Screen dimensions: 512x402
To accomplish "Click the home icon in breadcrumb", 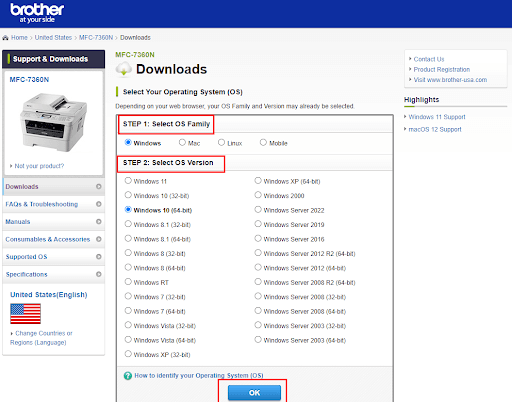I will click(5, 38).
